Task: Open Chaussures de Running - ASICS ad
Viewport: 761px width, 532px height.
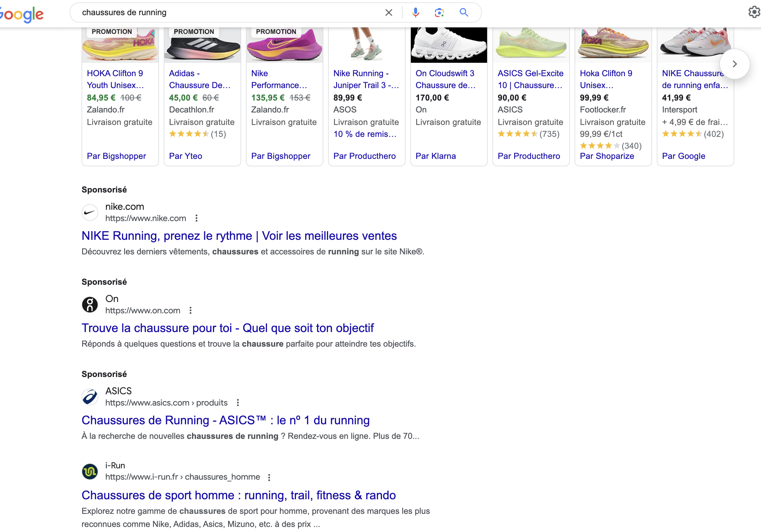Action: pyautogui.click(x=226, y=420)
